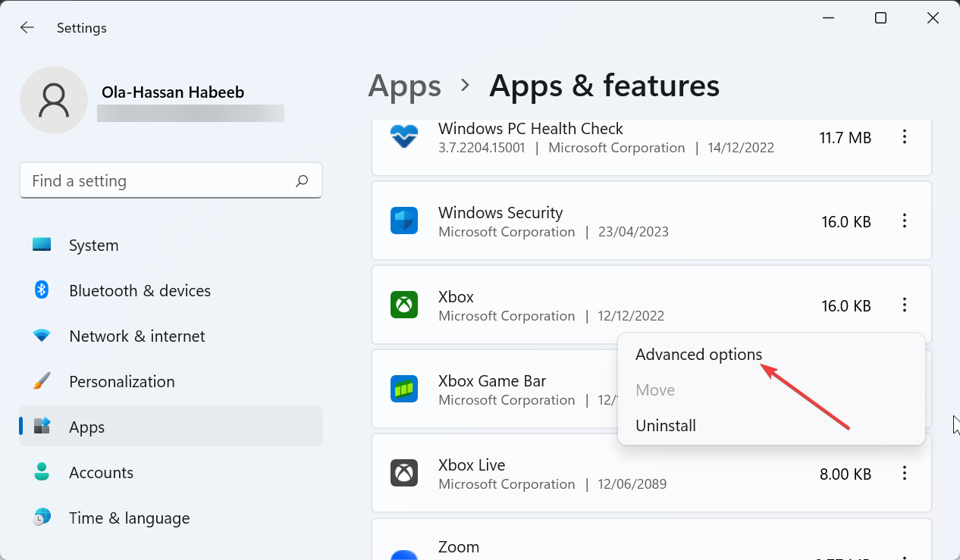Click the 12/06/2089 install date
960x560 pixels.
(633, 484)
